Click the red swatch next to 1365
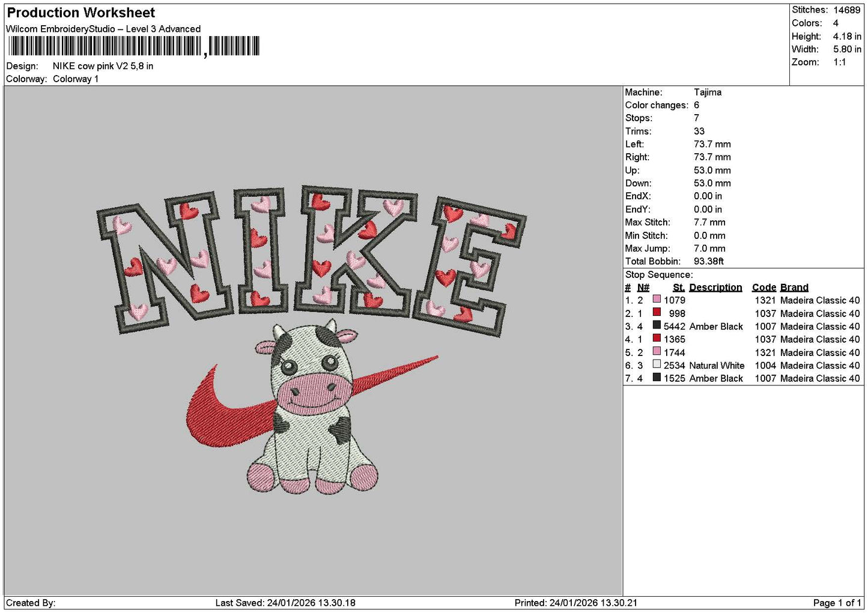 pos(657,338)
